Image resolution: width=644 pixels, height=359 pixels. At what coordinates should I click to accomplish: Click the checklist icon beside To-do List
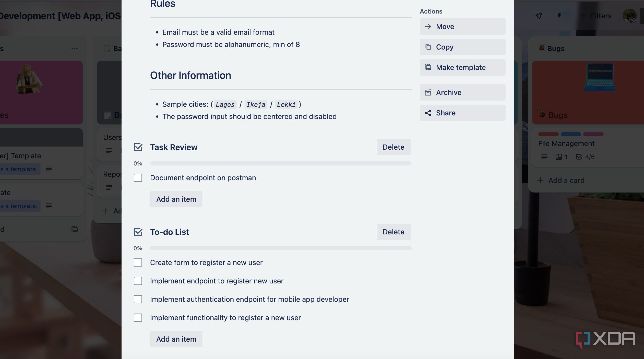(138, 232)
